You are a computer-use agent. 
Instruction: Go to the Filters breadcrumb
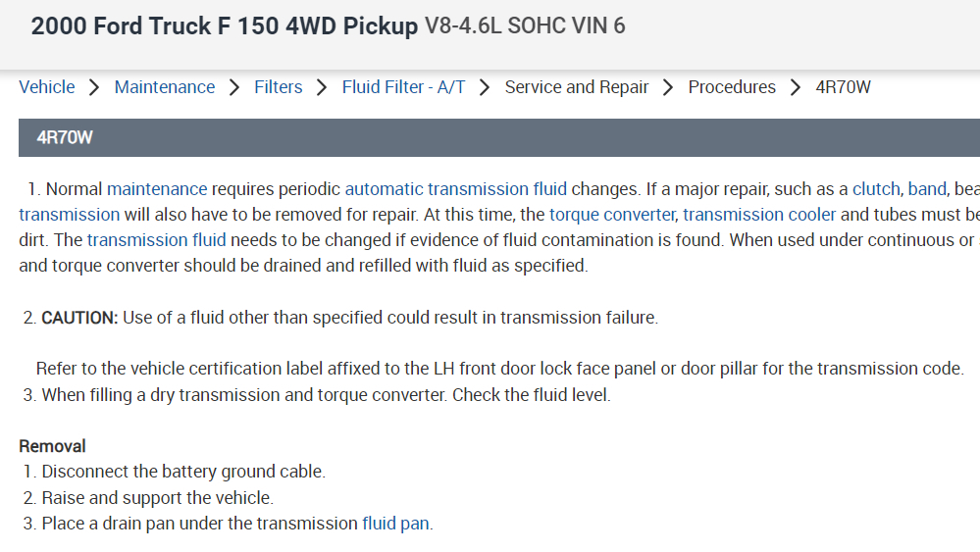pyautogui.click(x=278, y=87)
